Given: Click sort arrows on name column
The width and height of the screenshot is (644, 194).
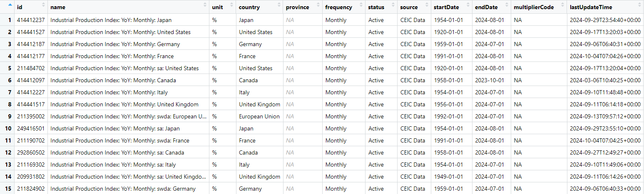Looking at the screenshot, I should click(x=205, y=5).
